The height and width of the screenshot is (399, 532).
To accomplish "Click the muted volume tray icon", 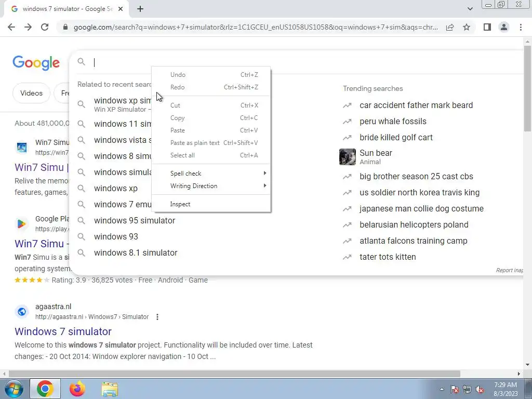I will point(480,389).
